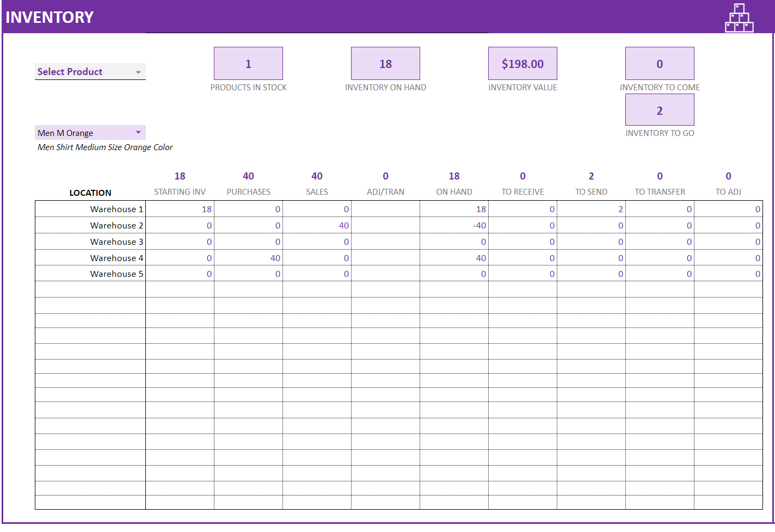Click the Warehouse 5 row label
This screenshot has width=775, height=532.
[x=116, y=274]
